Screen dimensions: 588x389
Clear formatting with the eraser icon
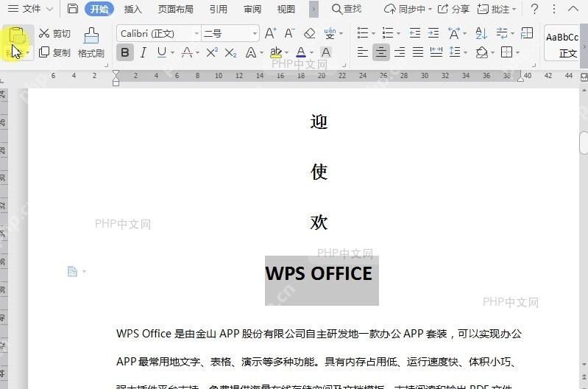click(x=309, y=33)
